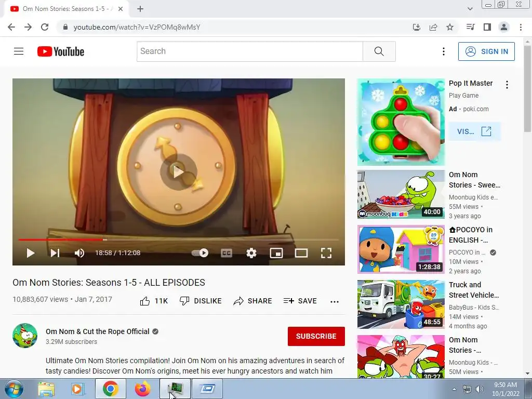
Task: Open the Pop It Master ad thumbnail
Action: tap(401, 122)
